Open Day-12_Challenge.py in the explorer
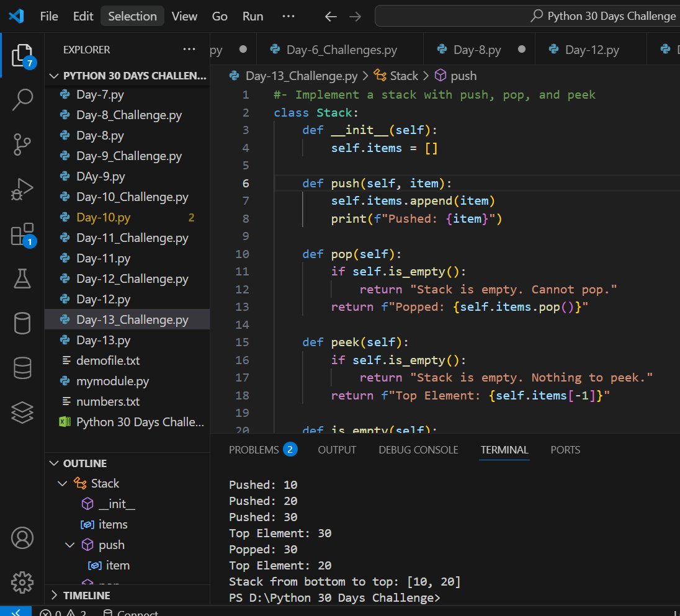The image size is (680, 616). [128, 279]
